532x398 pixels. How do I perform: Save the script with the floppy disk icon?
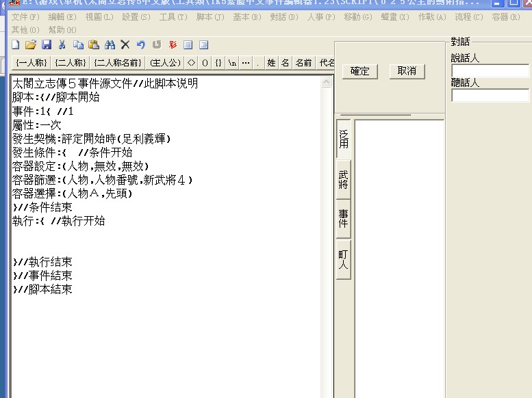coord(47,44)
